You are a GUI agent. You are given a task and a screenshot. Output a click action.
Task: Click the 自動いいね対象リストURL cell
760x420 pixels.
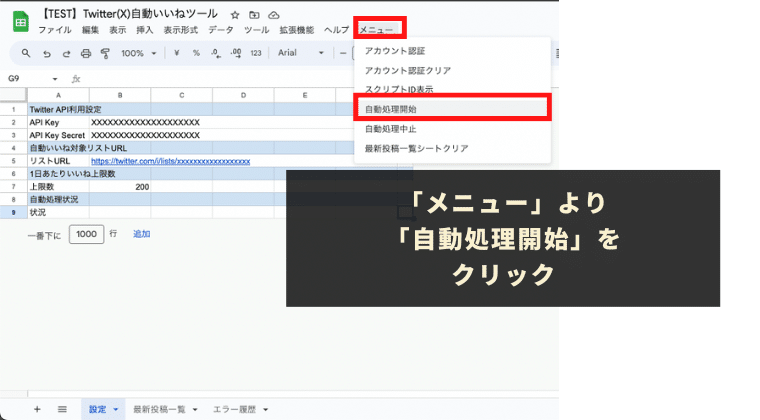pyautogui.click(x=58, y=148)
